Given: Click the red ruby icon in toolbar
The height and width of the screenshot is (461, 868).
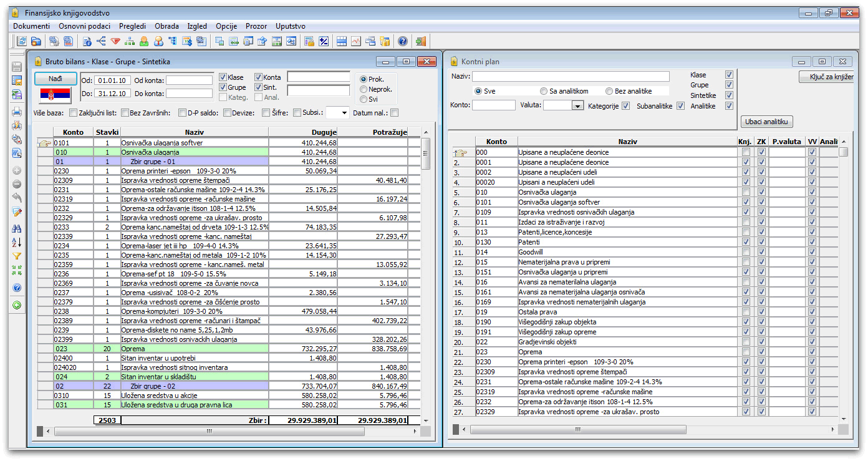Looking at the screenshot, I should tap(115, 41).
